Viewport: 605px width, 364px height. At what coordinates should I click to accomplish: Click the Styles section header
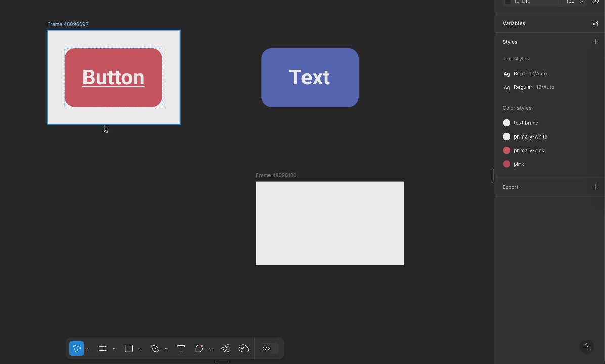coord(510,42)
